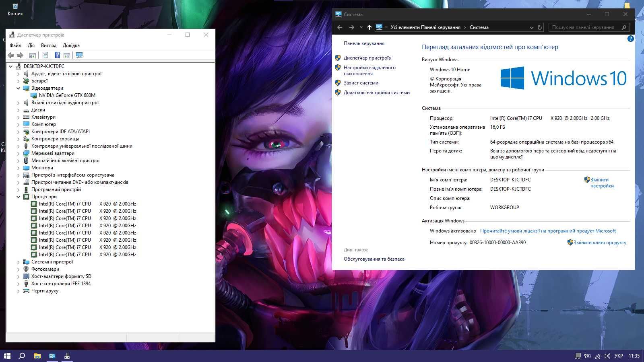
Task: Collapse the Відеоадаптери node
Action: click(x=18, y=88)
